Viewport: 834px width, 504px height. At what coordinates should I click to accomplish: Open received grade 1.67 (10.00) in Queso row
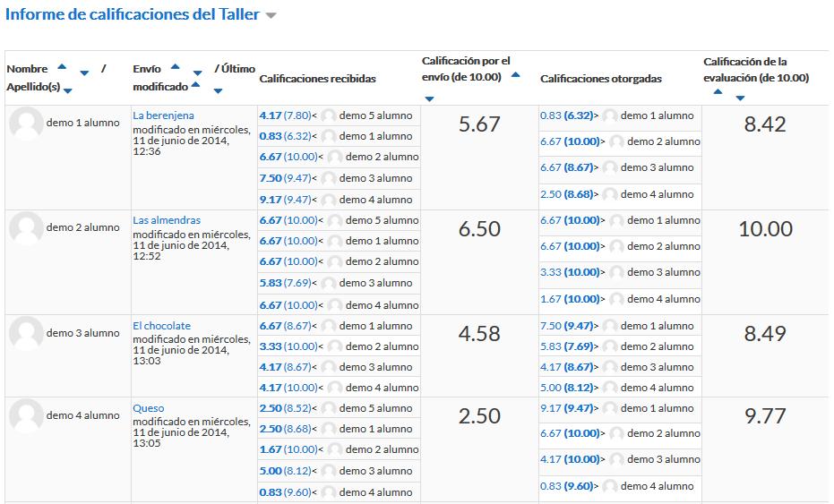[x=288, y=449]
